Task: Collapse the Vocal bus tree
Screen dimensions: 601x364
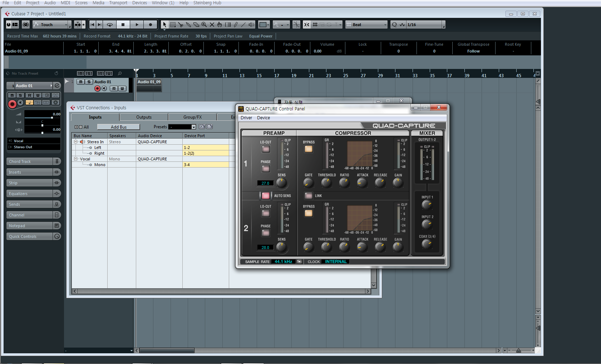Action: (75, 159)
